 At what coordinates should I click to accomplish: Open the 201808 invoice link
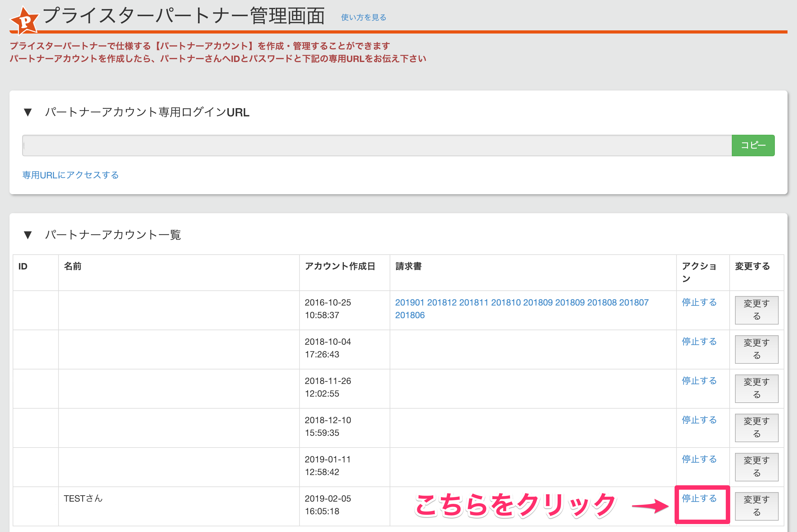pyautogui.click(x=602, y=302)
